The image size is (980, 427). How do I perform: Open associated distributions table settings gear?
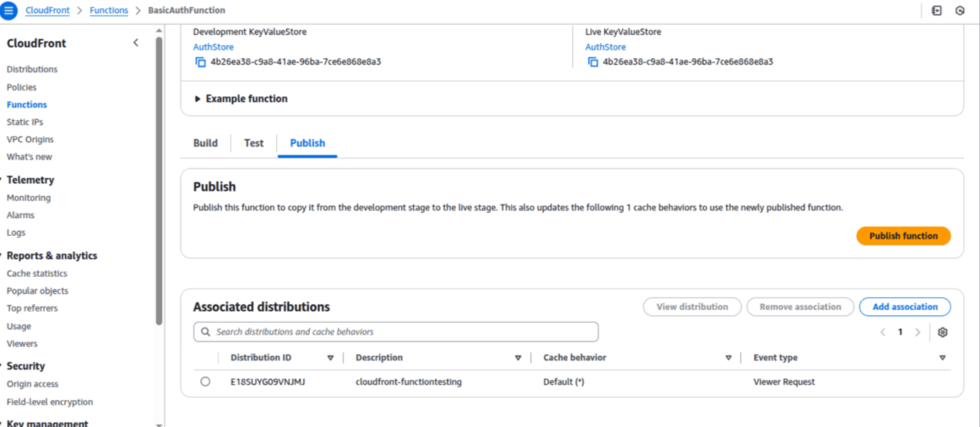pyautogui.click(x=943, y=332)
